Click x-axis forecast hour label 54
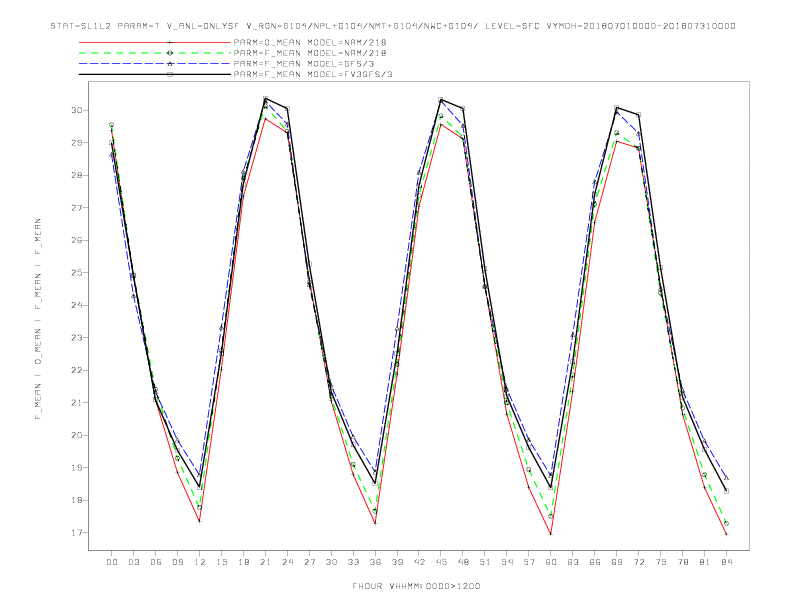The image size is (792, 612). pyautogui.click(x=507, y=562)
